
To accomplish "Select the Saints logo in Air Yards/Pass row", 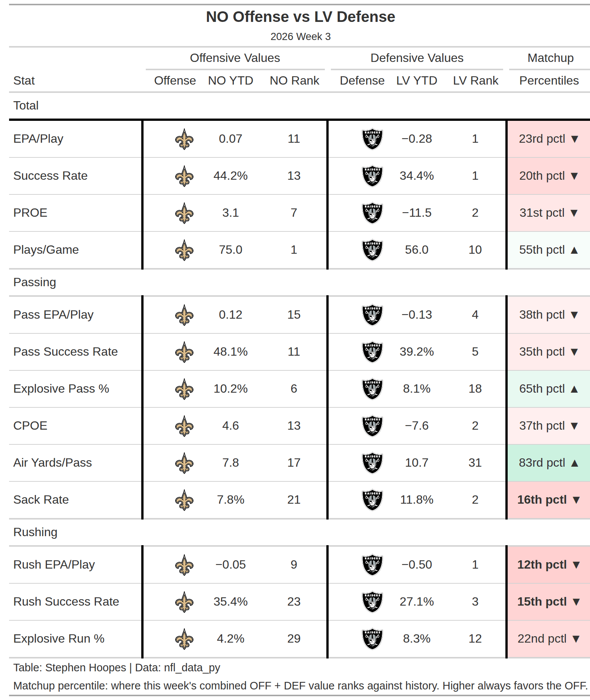I will 184,463.
